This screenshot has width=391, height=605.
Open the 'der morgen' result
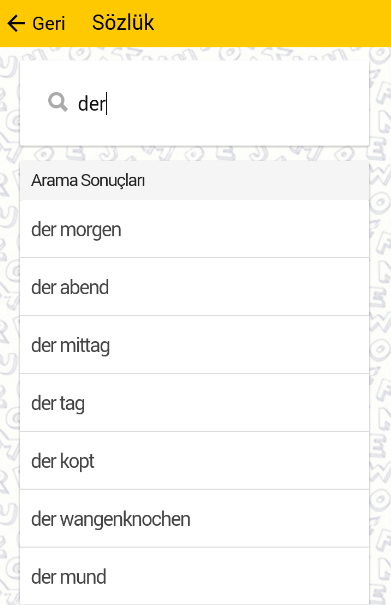(x=195, y=229)
